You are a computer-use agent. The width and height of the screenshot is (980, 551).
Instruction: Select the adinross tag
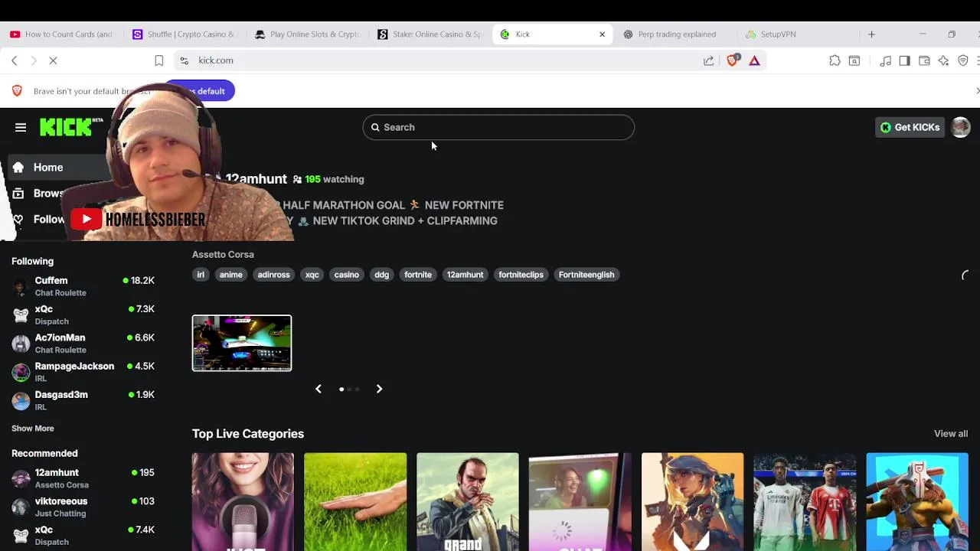point(273,275)
